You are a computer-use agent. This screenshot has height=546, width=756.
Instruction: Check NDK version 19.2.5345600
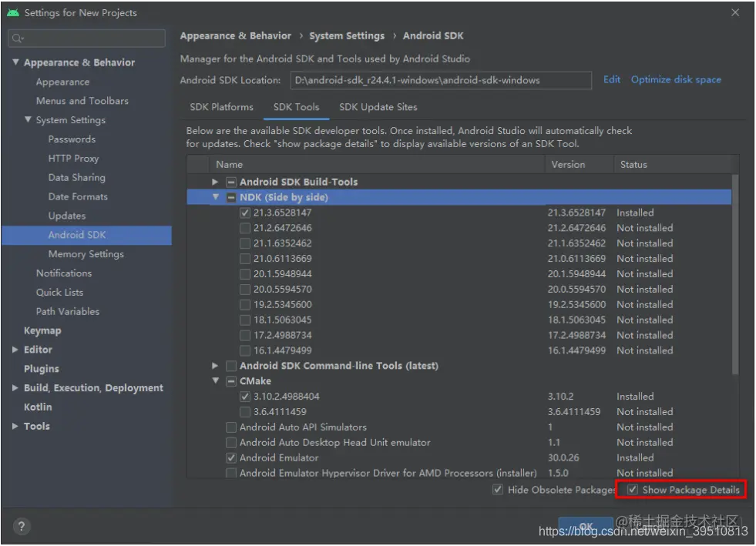(x=245, y=304)
